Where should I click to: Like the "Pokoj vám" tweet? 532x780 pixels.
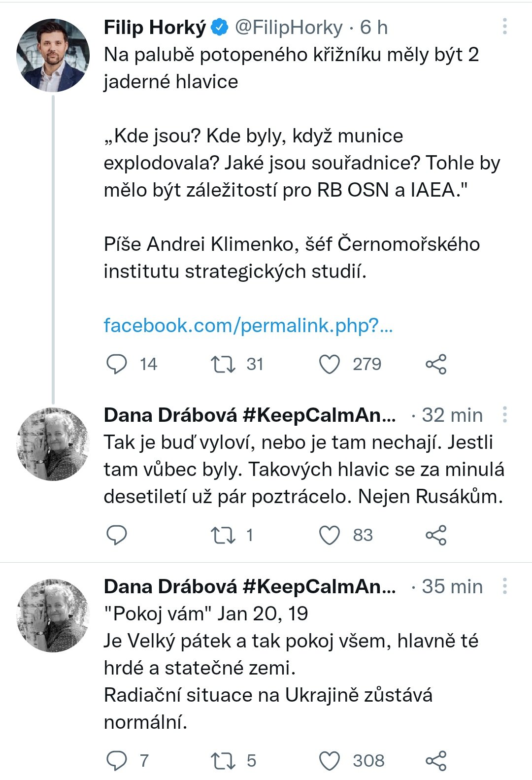pos(330,760)
